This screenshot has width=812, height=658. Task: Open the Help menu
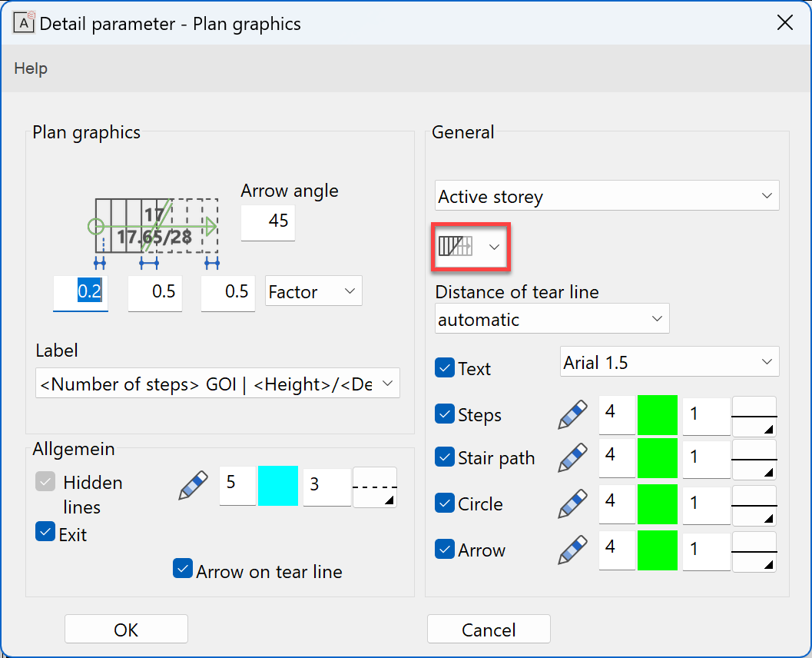[x=31, y=68]
